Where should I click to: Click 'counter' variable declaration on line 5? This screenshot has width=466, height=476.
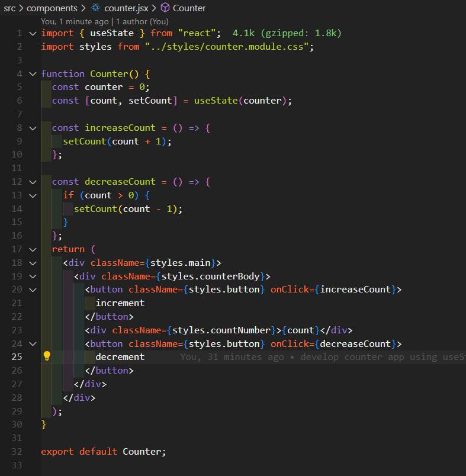pos(104,87)
